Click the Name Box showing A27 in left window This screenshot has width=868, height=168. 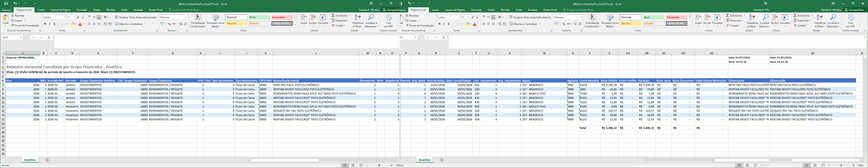click(x=12, y=37)
